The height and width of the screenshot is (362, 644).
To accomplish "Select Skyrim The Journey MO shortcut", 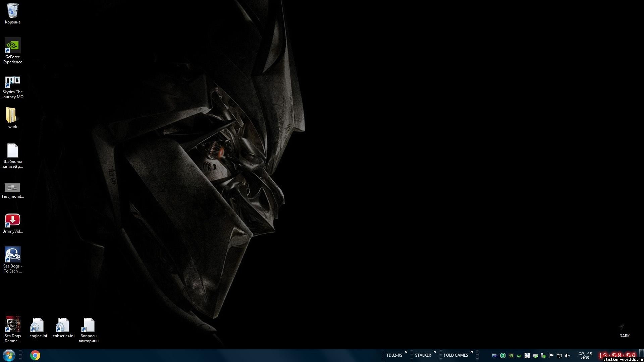I will [x=12, y=87].
